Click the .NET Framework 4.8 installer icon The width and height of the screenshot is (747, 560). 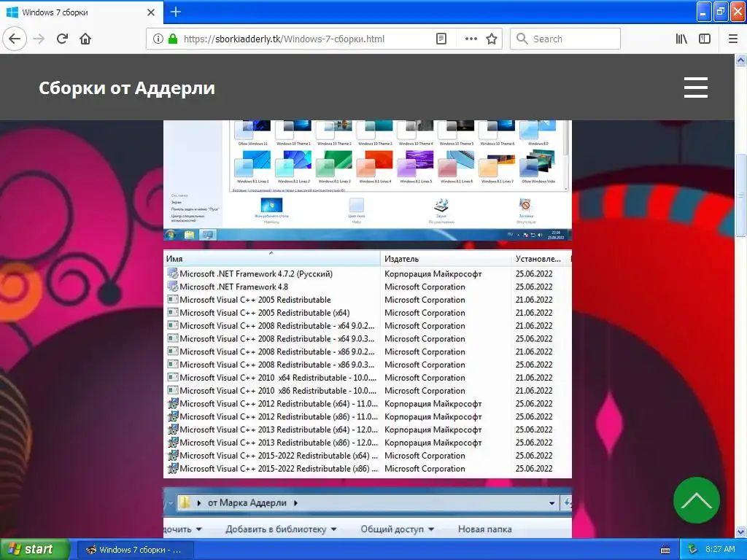coord(172,287)
